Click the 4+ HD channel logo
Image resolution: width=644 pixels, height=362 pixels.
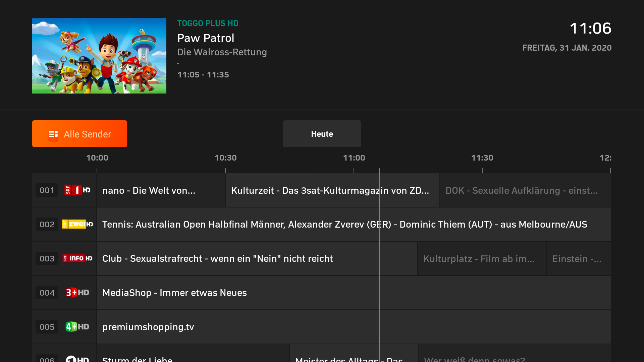point(77,327)
